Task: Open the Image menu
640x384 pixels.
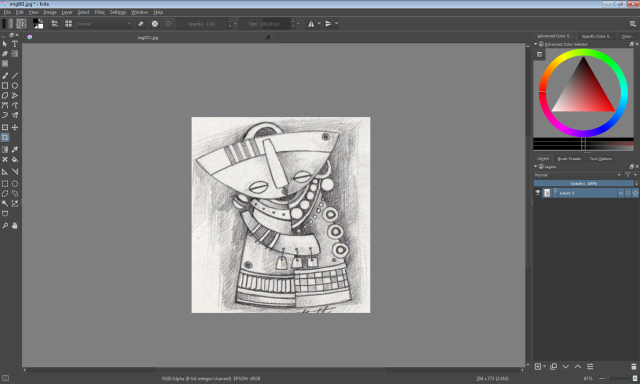Action: pos(50,12)
